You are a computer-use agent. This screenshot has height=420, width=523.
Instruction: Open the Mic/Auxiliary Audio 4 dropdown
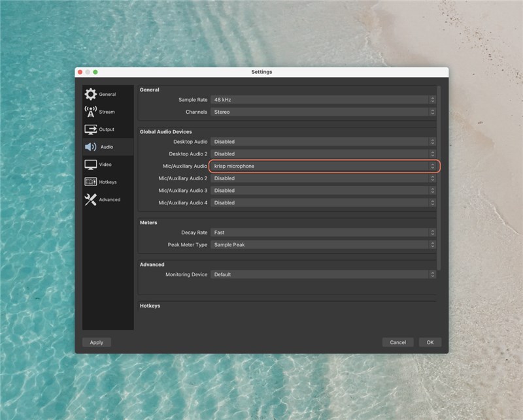(x=323, y=202)
